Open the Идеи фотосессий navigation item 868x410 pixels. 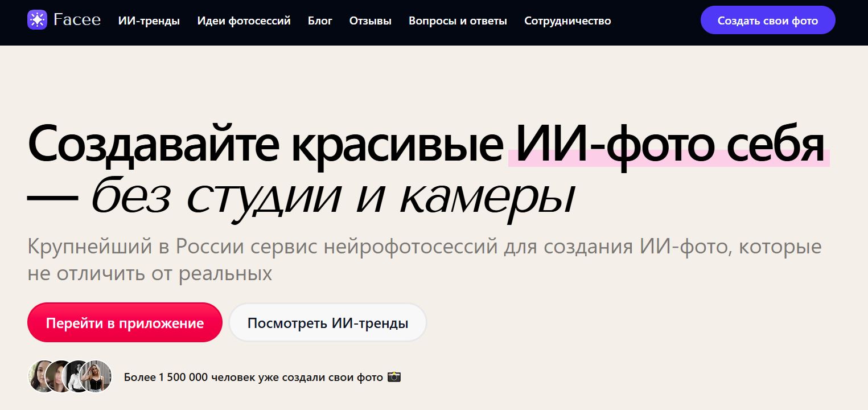[x=244, y=20]
